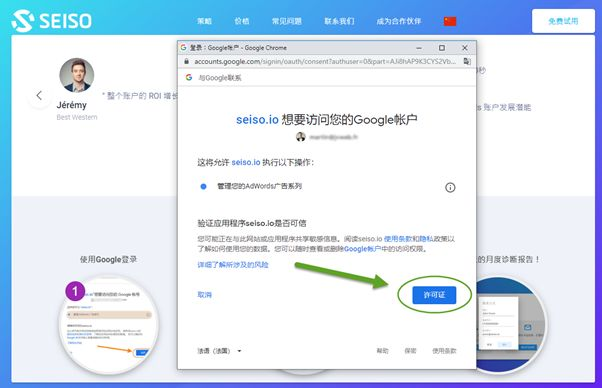Open the 常见问题 menu item
Viewport: 602px width, 388px height.
[286, 21]
